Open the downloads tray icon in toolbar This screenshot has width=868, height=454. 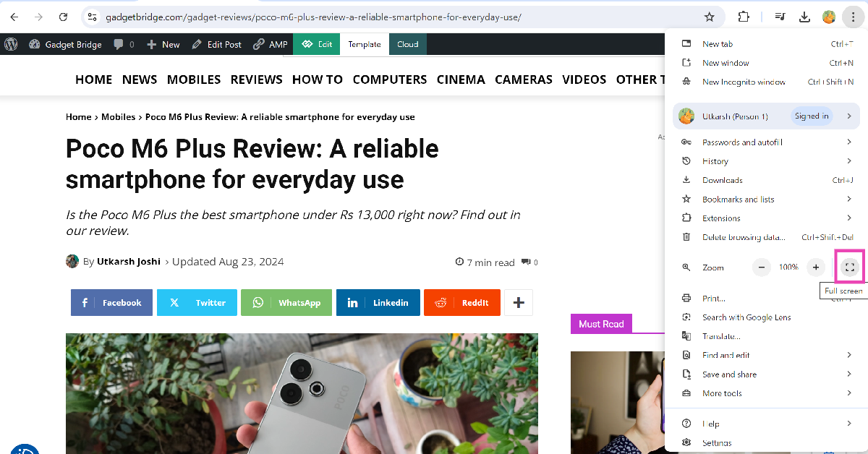coord(804,17)
